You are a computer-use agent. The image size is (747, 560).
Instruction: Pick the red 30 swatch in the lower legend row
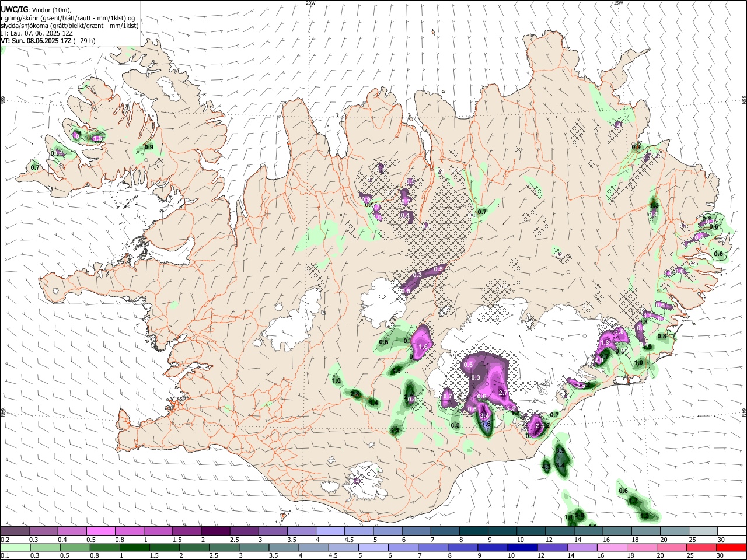732,547
